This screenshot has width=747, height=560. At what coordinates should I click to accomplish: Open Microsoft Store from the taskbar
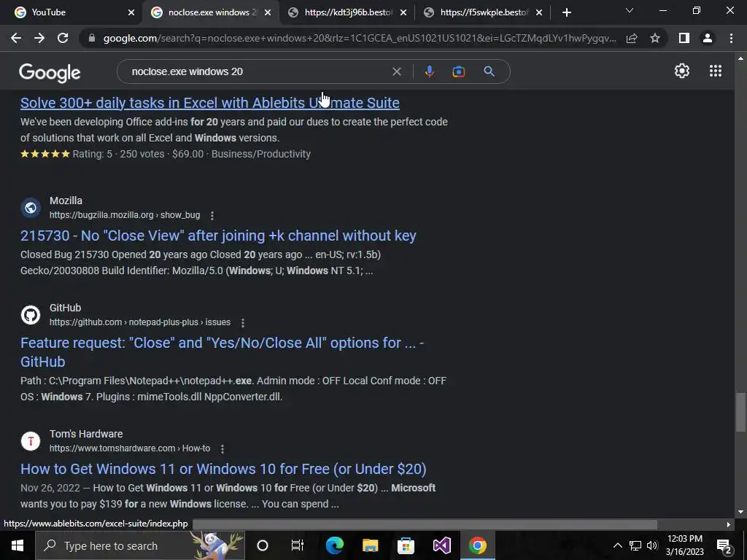[x=406, y=545]
